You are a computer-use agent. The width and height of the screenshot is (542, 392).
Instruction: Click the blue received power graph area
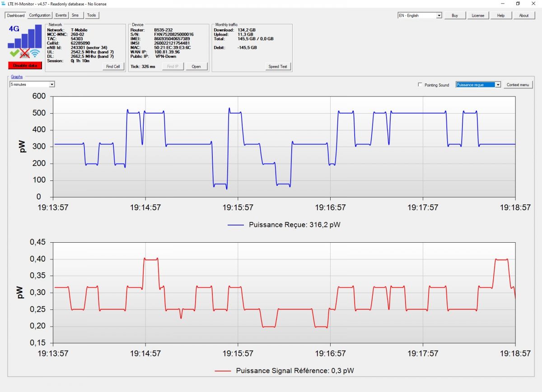pyautogui.click(x=284, y=147)
